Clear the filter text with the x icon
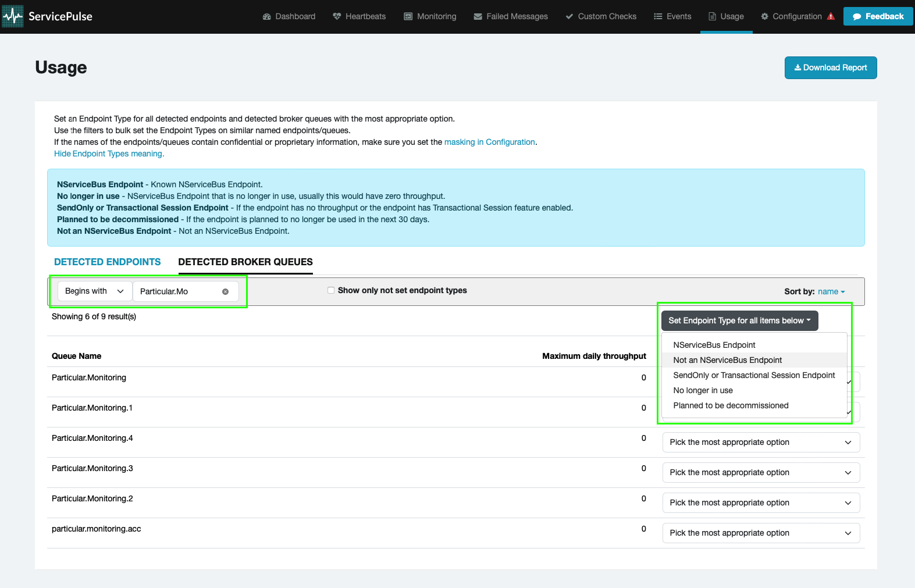Image resolution: width=915 pixels, height=588 pixels. click(225, 291)
